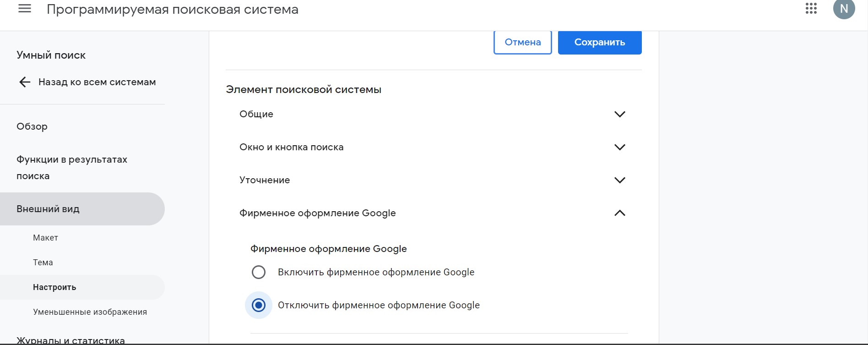Select "Включить фирменное оформление Google" radio button
Image resolution: width=868 pixels, height=345 pixels.
[x=259, y=272]
